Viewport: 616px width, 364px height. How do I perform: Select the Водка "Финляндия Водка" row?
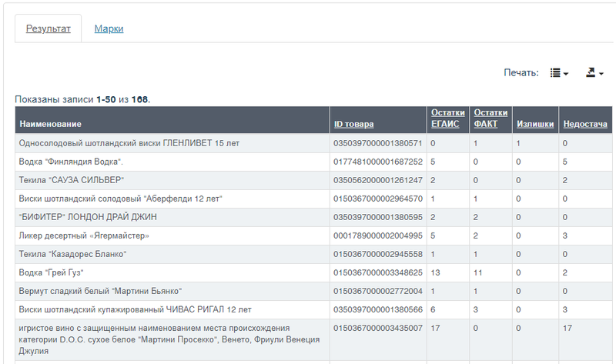313,162
